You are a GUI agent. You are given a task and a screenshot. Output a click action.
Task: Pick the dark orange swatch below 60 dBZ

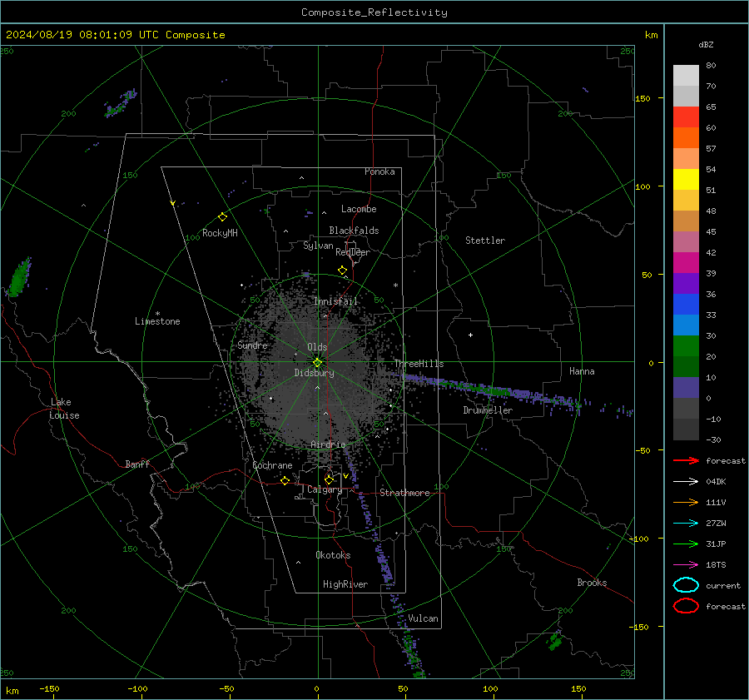(686, 138)
